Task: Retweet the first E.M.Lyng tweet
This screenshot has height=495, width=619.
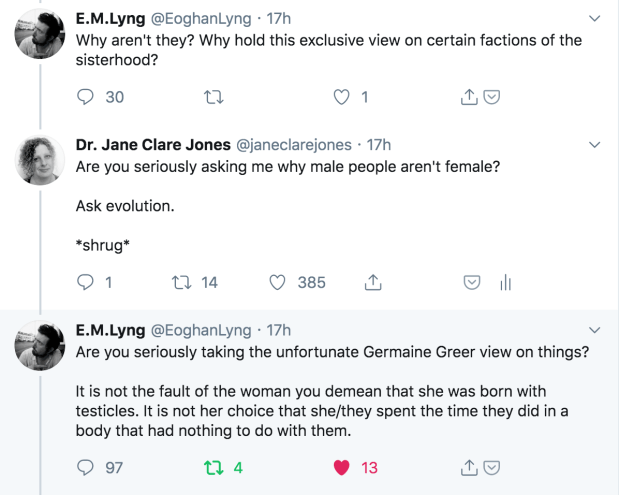Action: tap(211, 97)
